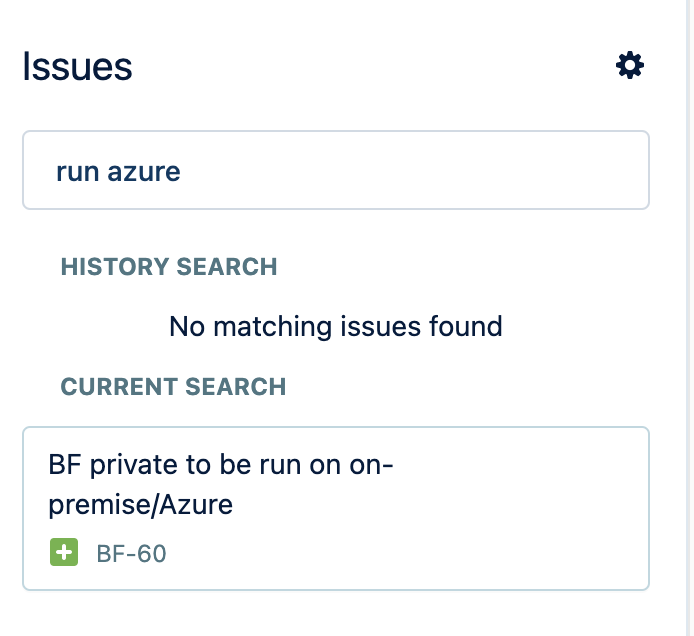Click the CURRENT SEARCH section header

pos(173,386)
